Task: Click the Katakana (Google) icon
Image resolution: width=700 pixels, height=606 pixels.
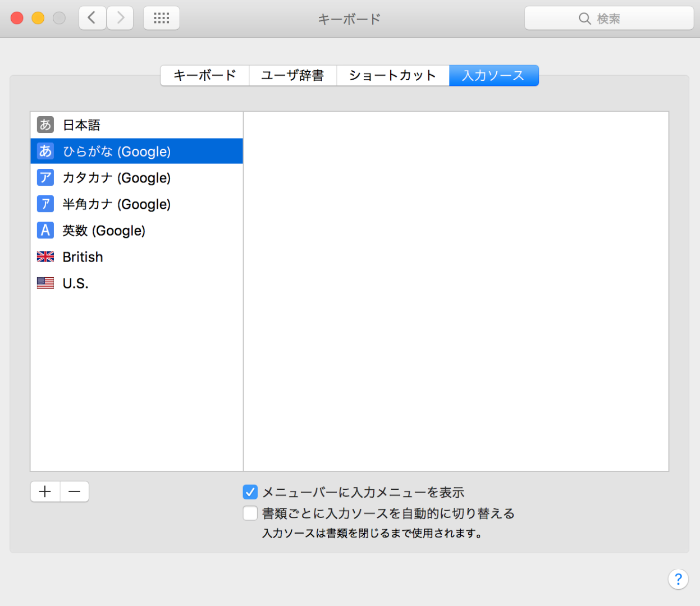Action: point(45,177)
